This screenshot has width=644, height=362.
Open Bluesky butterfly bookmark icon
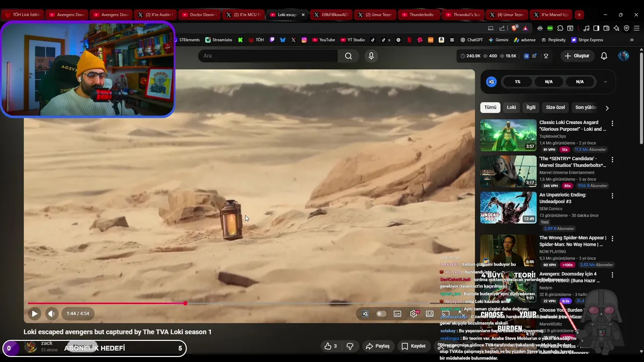[x=283, y=40]
